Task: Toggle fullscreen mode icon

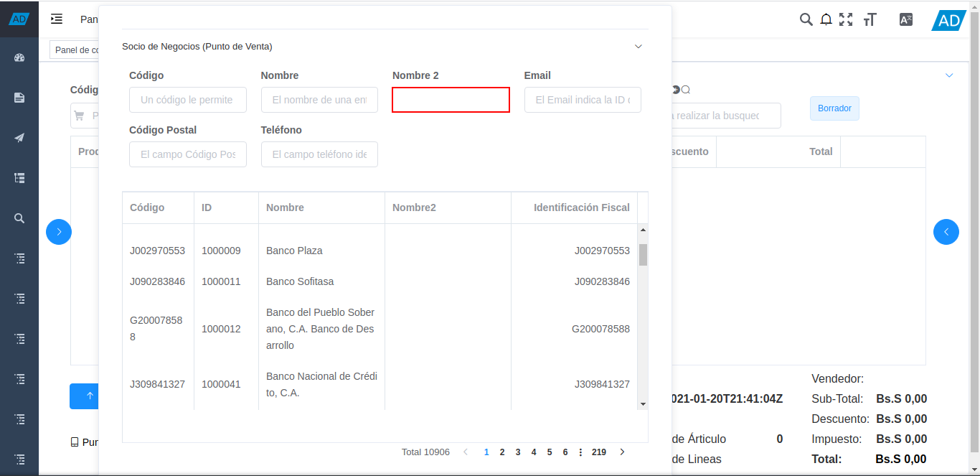Action: pyautogui.click(x=846, y=19)
